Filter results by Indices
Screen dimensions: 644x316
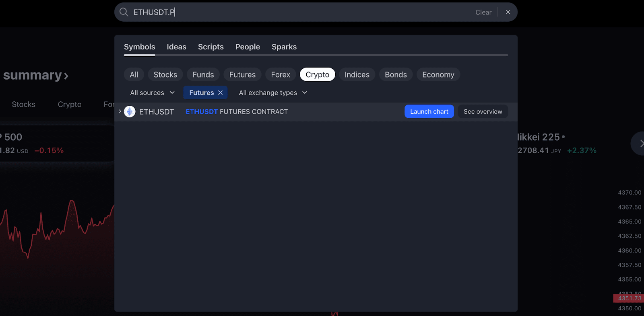click(x=357, y=74)
